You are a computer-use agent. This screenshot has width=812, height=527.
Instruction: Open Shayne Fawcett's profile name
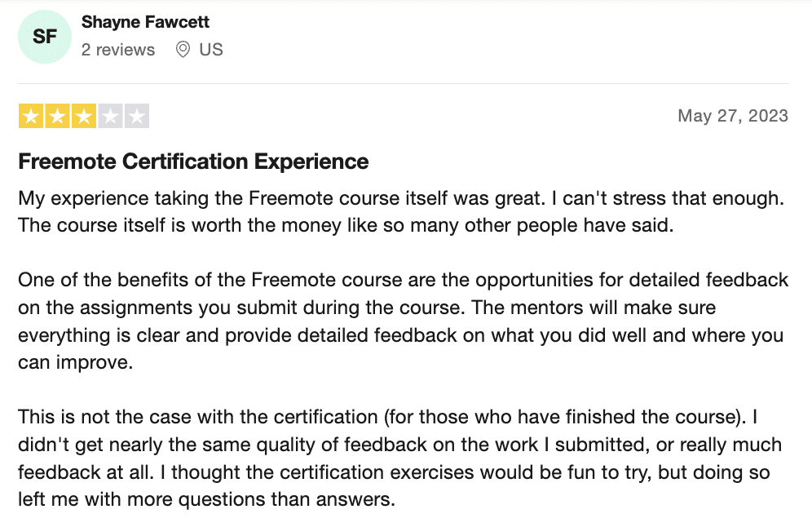coord(145,22)
